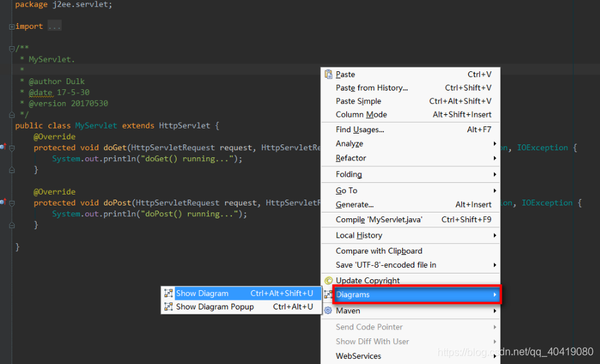This screenshot has width=600, height=364.
Task: Open the WebServices submenu
Action: pos(410,356)
